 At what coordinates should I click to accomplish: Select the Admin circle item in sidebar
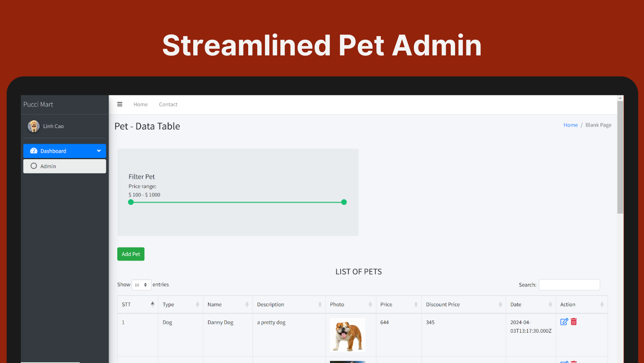(x=64, y=166)
